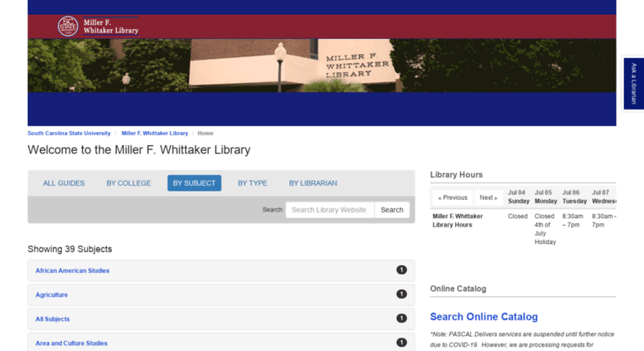
Task: Switch to the BY TYPE tab
Action: (x=252, y=183)
